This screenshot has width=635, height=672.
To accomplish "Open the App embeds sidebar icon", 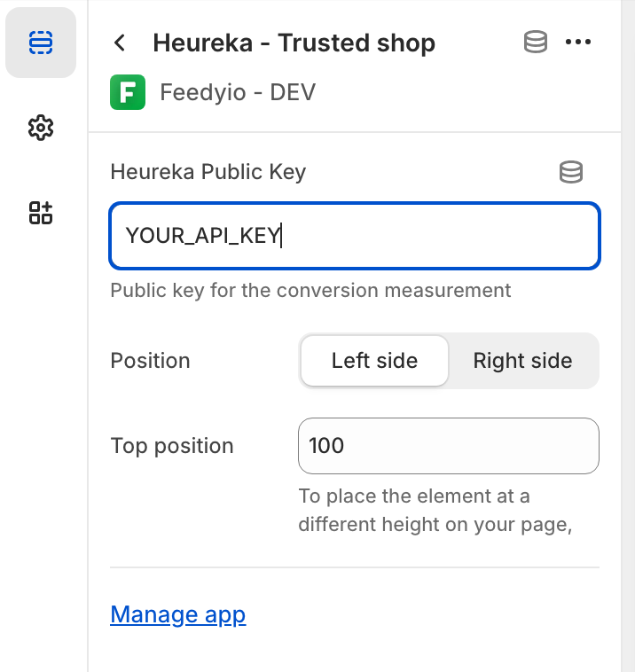I will coord(41,213).
